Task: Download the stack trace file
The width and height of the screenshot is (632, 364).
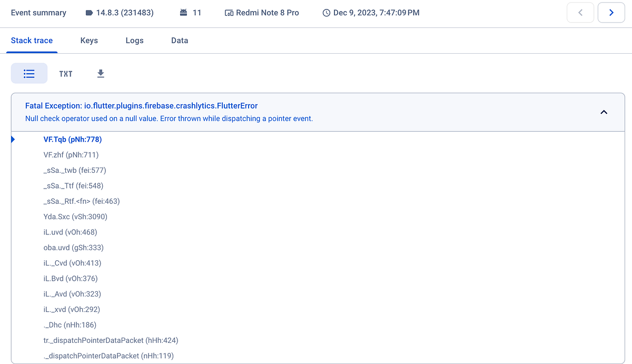Action: [100, 73]
